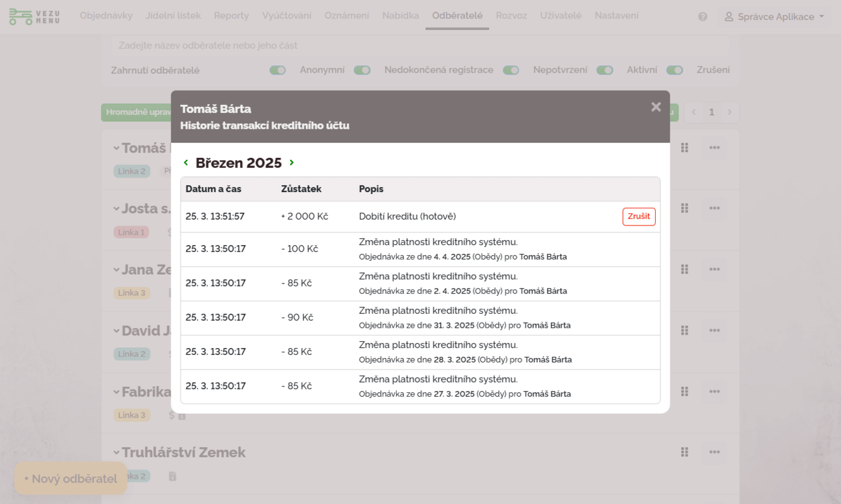Open the Objednávky menu
The height and width of the screenshot is (504, 841).
106,16
